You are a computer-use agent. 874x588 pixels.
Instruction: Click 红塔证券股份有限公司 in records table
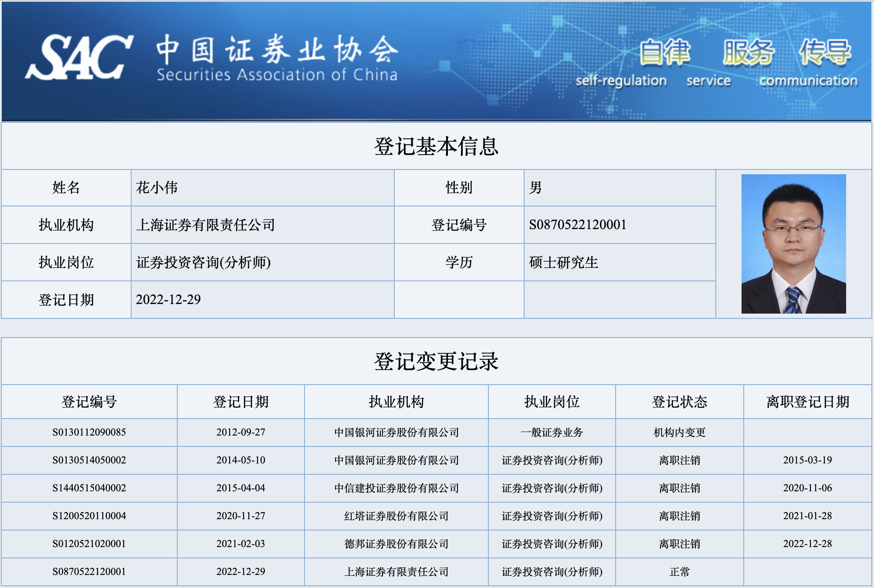point(396,516)
